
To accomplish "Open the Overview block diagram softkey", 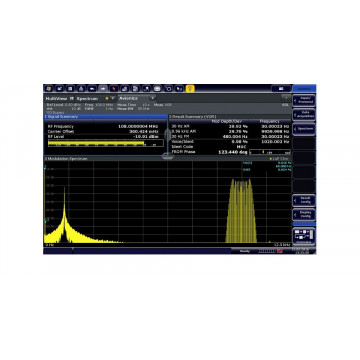I will pyautogui.click(x=304, y=236).
